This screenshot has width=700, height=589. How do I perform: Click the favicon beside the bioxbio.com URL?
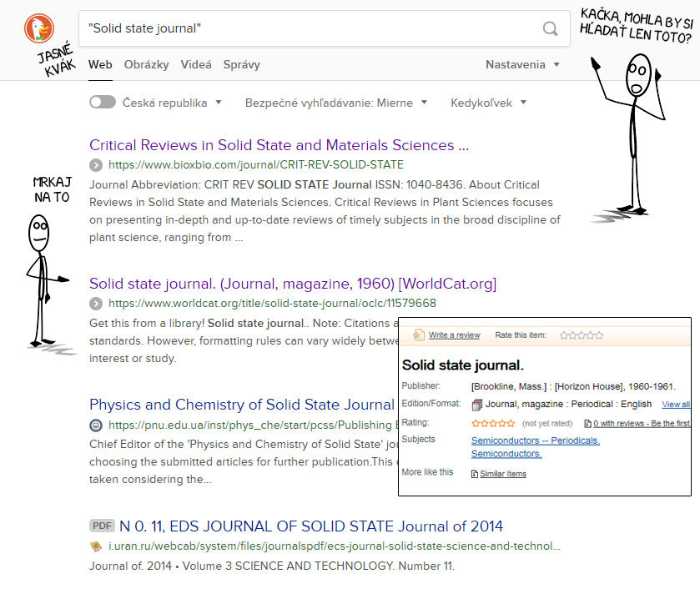point(96,165)
